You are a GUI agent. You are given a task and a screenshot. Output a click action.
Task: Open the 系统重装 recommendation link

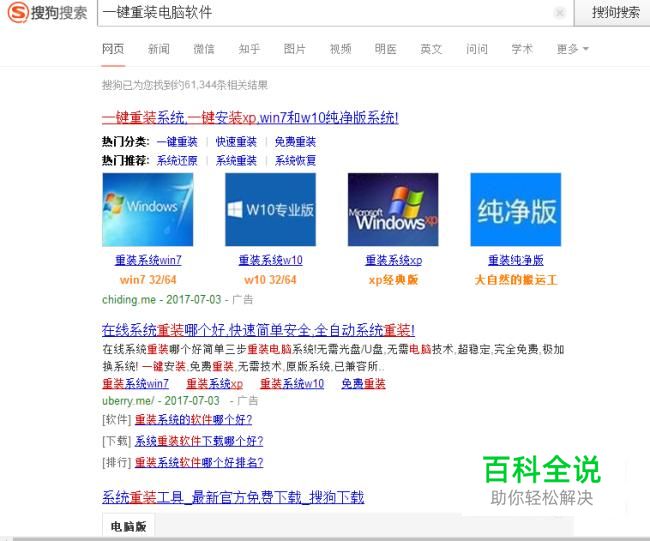[x=236, y=160]
